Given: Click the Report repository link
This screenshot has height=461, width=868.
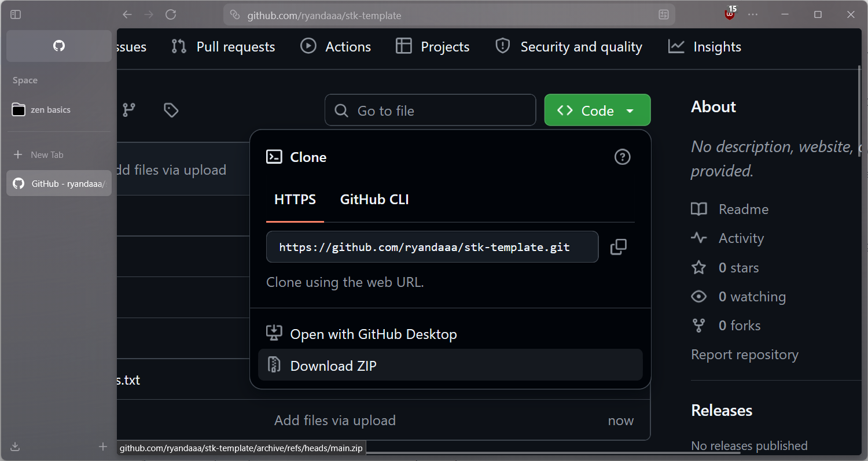Looking at the screenshot, I should (745, 355).
